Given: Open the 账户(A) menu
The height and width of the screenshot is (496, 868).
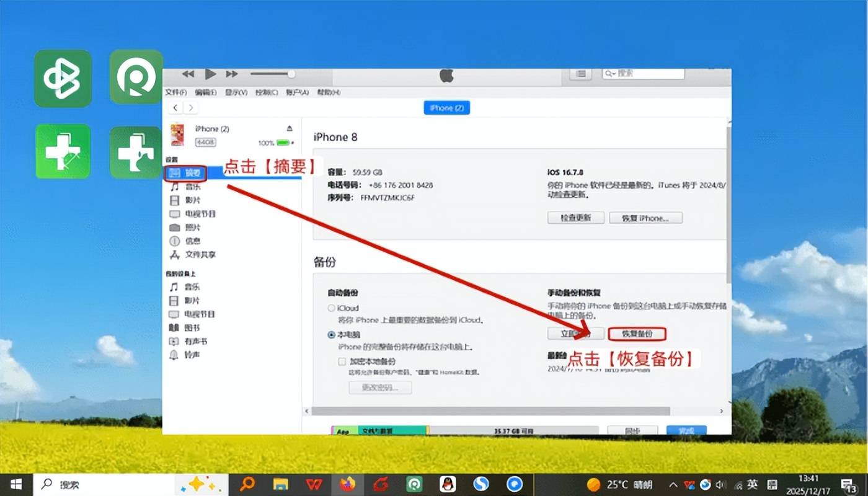Looking at the screenshot, I should click(x=297, y=92).
